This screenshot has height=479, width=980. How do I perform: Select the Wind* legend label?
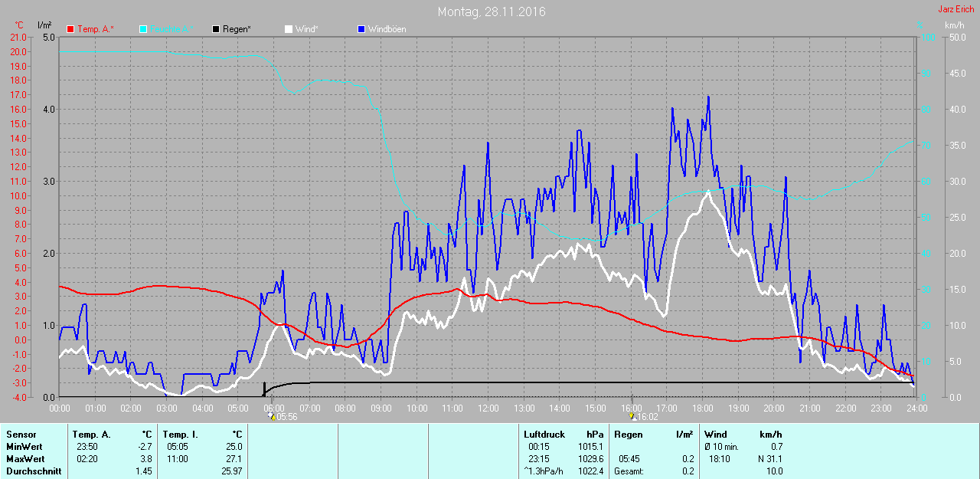[306, 29]
